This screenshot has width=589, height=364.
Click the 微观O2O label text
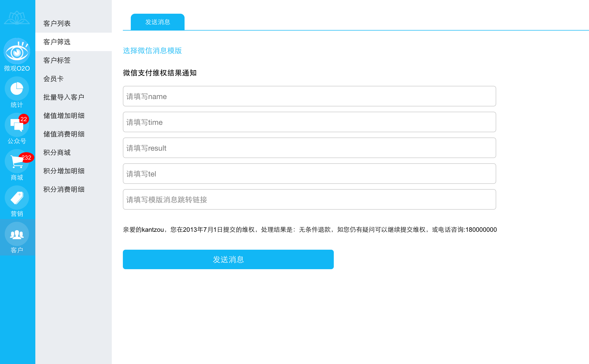17,68
